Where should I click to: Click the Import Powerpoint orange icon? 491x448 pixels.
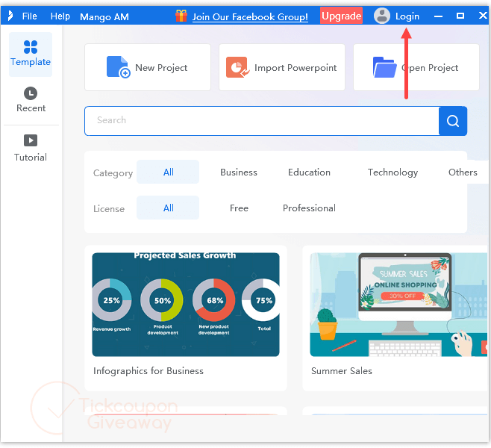coord(237,67)
